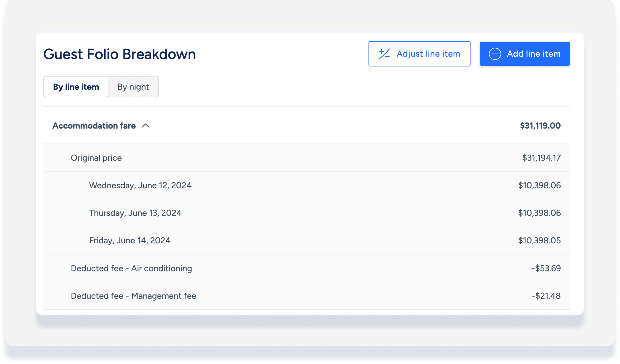
Task: Select the Friday, June 14, 2024 row
Action: tap(130, 241)
